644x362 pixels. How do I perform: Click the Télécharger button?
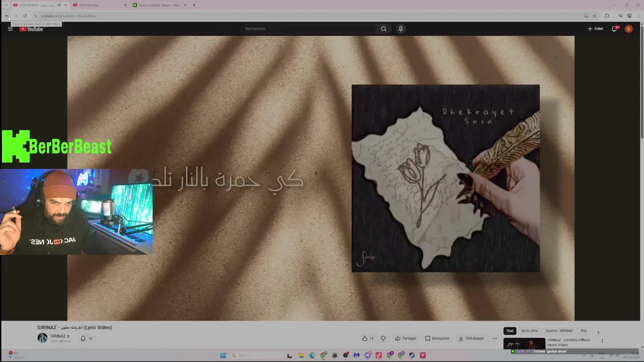tap(471, 338)
